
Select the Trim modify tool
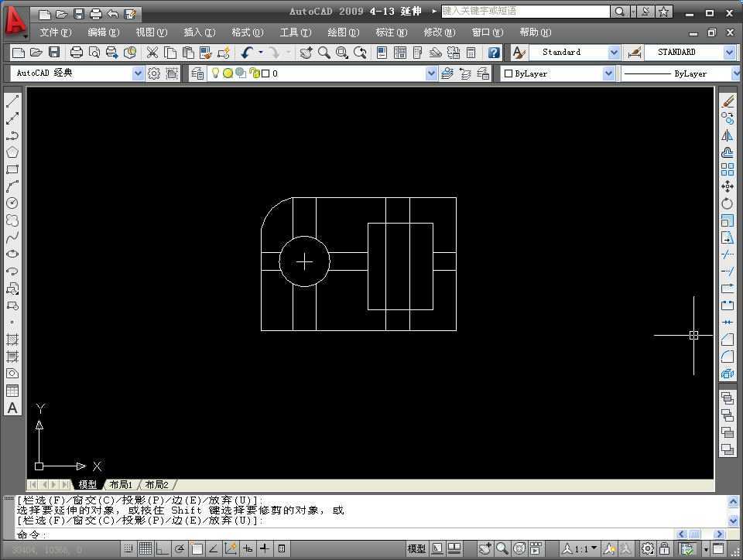point(728,254)
